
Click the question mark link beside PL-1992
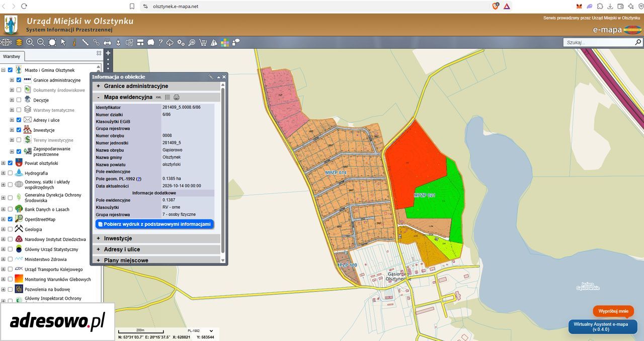coord(139,179)
